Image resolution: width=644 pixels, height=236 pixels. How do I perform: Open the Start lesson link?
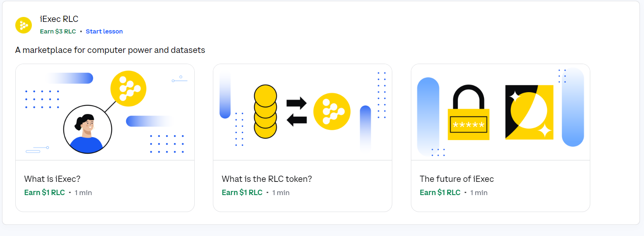tap(104, 31)
